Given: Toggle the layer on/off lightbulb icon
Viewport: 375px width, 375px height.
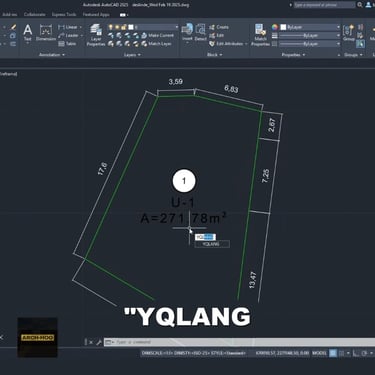Looking at the screenshot, I should 110,27.
